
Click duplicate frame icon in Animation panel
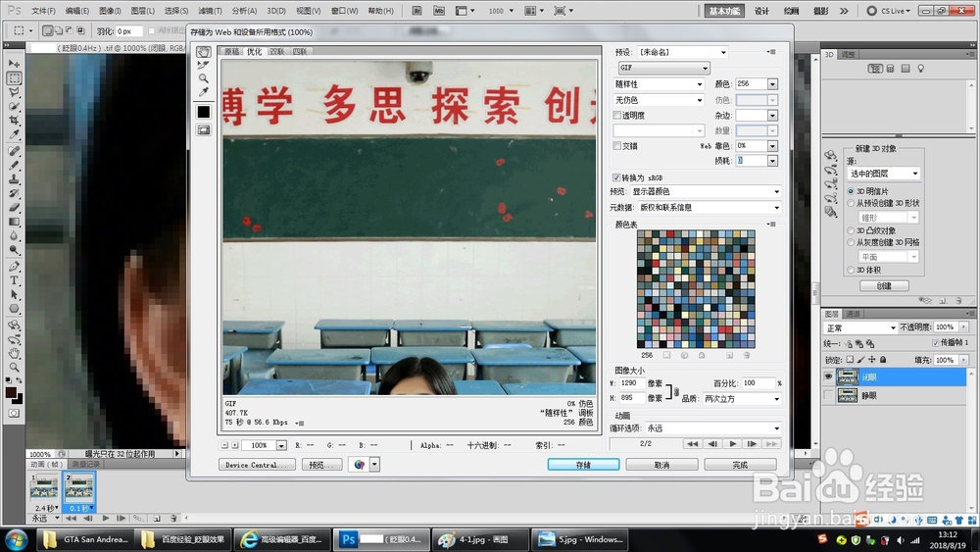[x=157, y=519]
